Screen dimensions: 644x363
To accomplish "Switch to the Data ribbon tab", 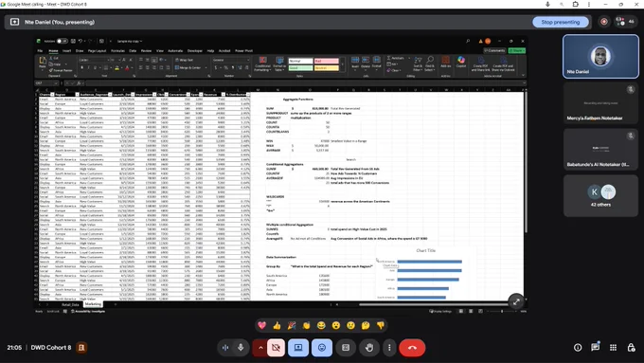I will [133, 51].
